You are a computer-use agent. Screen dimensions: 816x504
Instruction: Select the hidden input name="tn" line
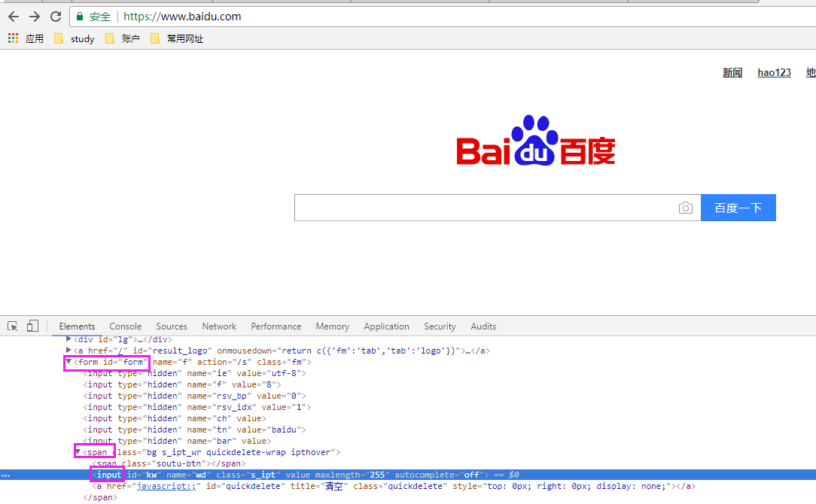coord(195,430)
